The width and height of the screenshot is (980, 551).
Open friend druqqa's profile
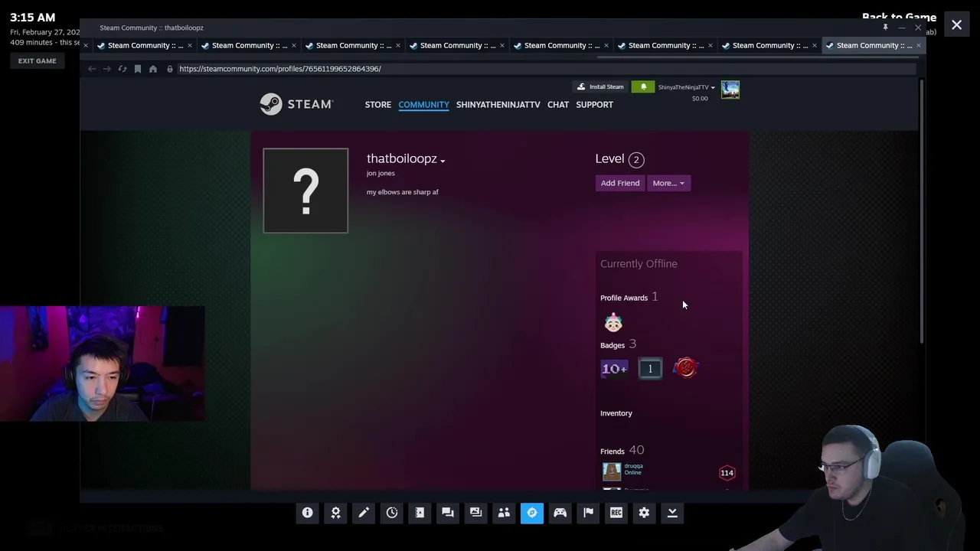[633, 466]
